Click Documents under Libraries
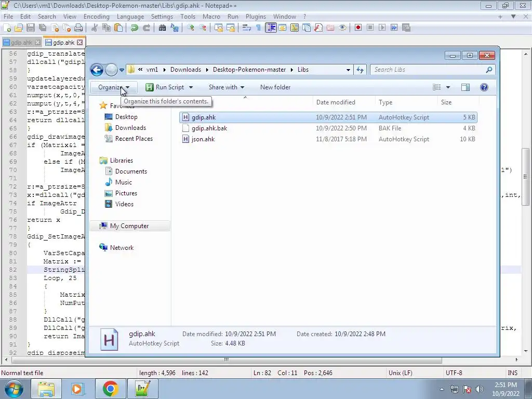Viewport: 532px width, 399px height. point(131,171)
